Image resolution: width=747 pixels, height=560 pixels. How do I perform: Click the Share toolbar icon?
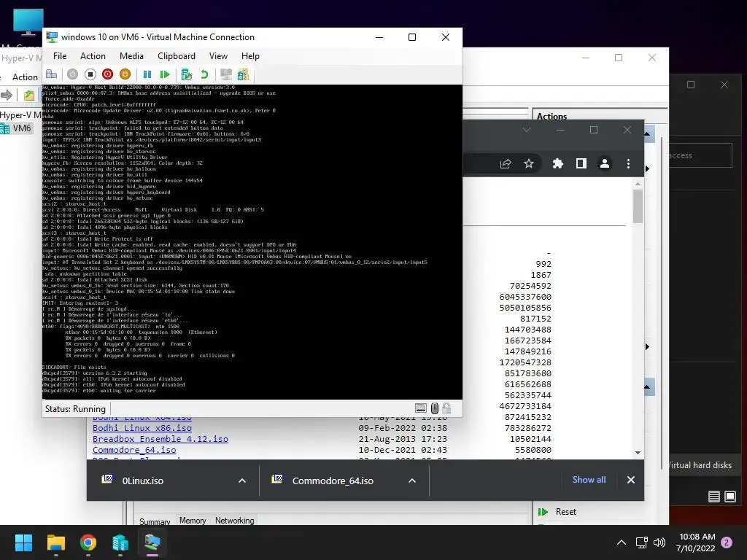tap(243, 74)
